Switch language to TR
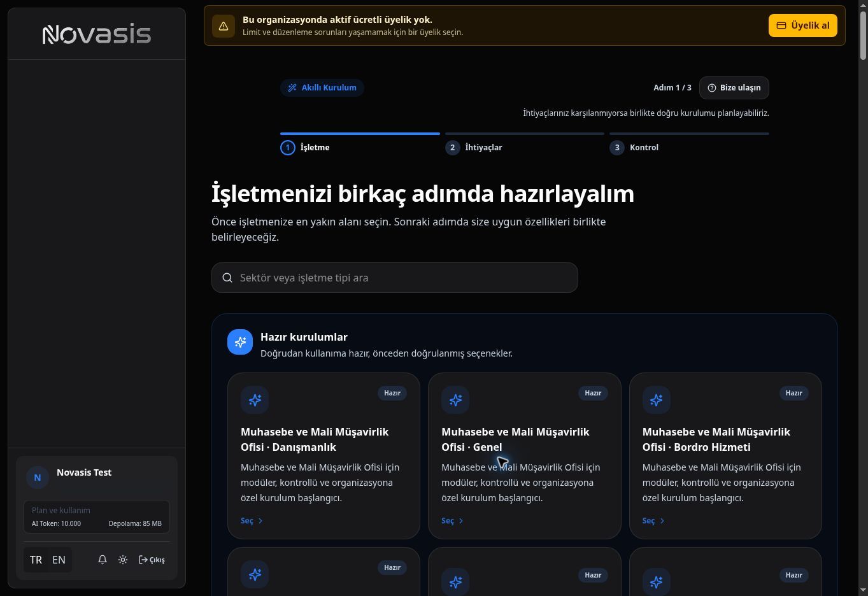This screenshot has height=596, width=868. (x=36, y=560)
